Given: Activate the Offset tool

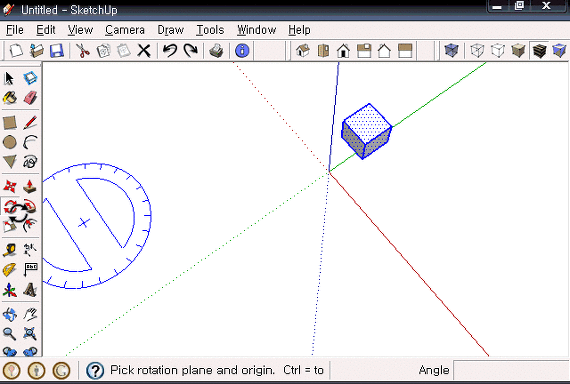Looking at the screenshot, I should (x=31, y=226).
